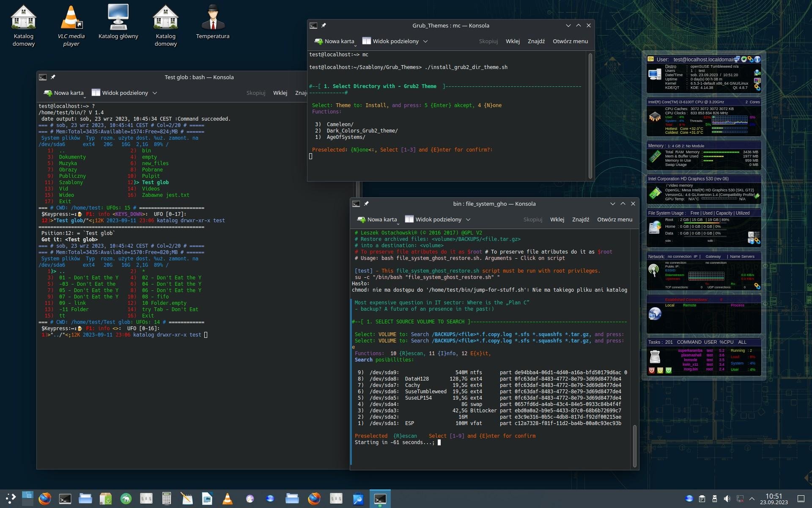Click Znajdź in the bin Konsola window
The image size is (812, 508).
point(580,220)
